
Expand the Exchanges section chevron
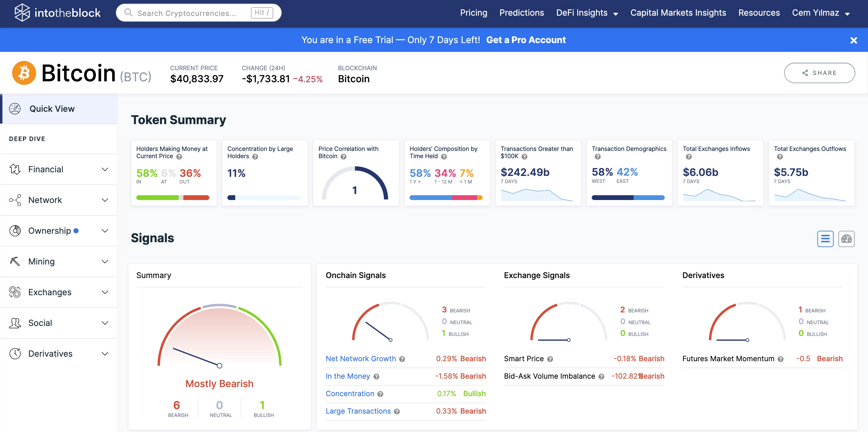coord(105,292)
